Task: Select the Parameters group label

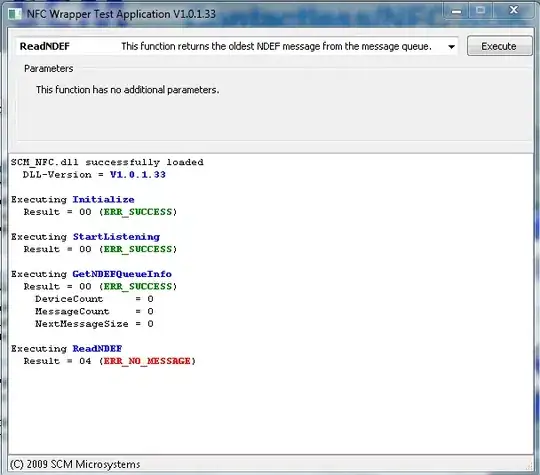Action: coord(49,69)
